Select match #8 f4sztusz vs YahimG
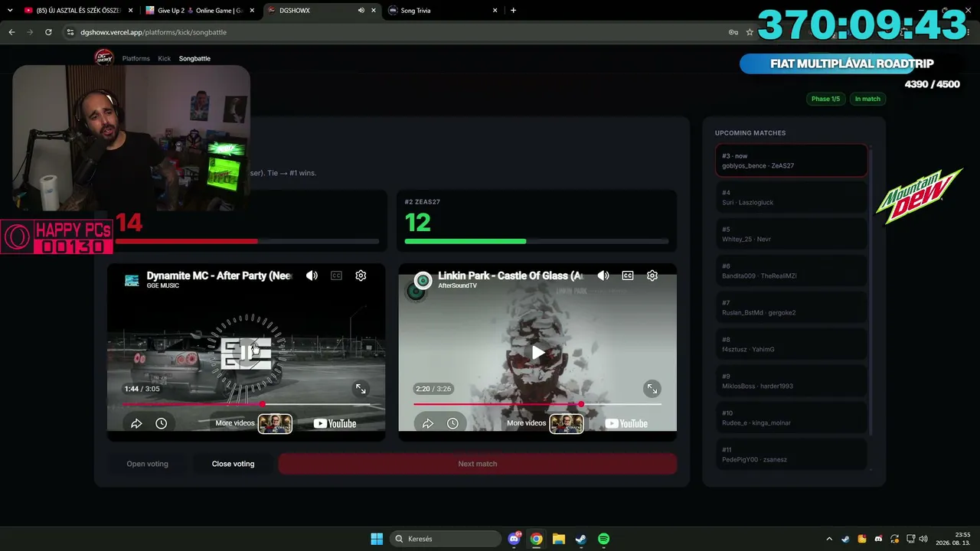980x551 pixels. (x=792, y=344)
